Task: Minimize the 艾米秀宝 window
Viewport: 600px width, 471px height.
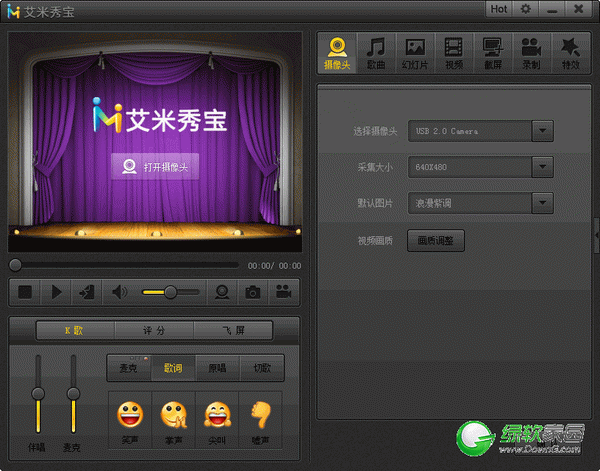Action: [552, 9]
